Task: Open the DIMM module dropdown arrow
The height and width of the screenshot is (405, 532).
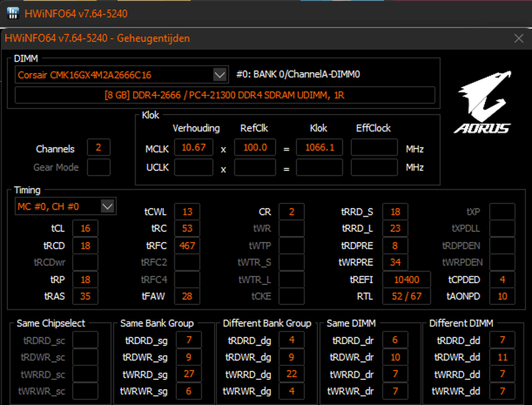Action: click(219, 75)
